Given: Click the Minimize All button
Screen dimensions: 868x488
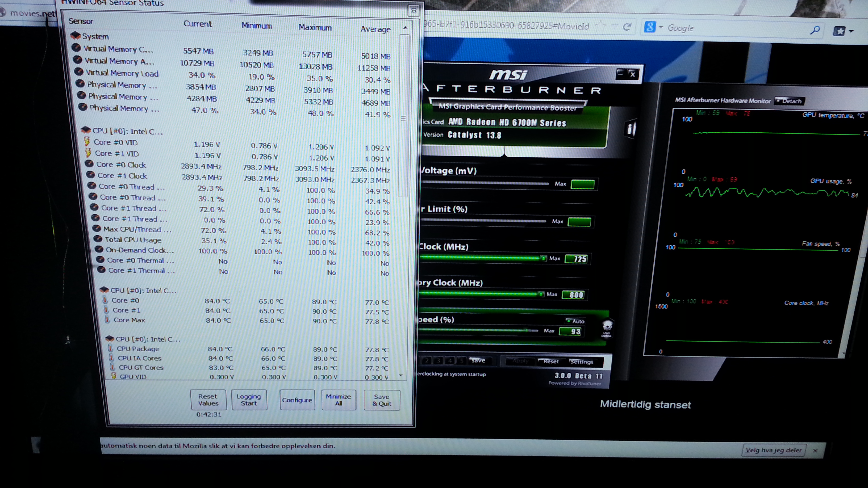Looking at the screenshot, I should (x=339, y=400).
